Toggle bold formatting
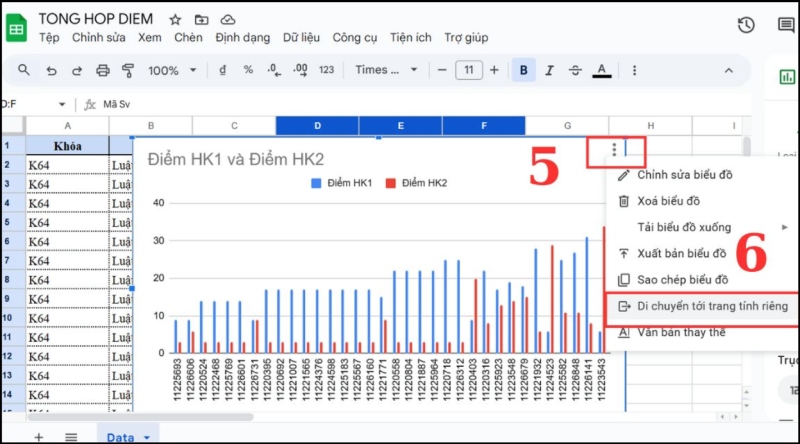Screen dimensions: 800x444 point(523,70)
